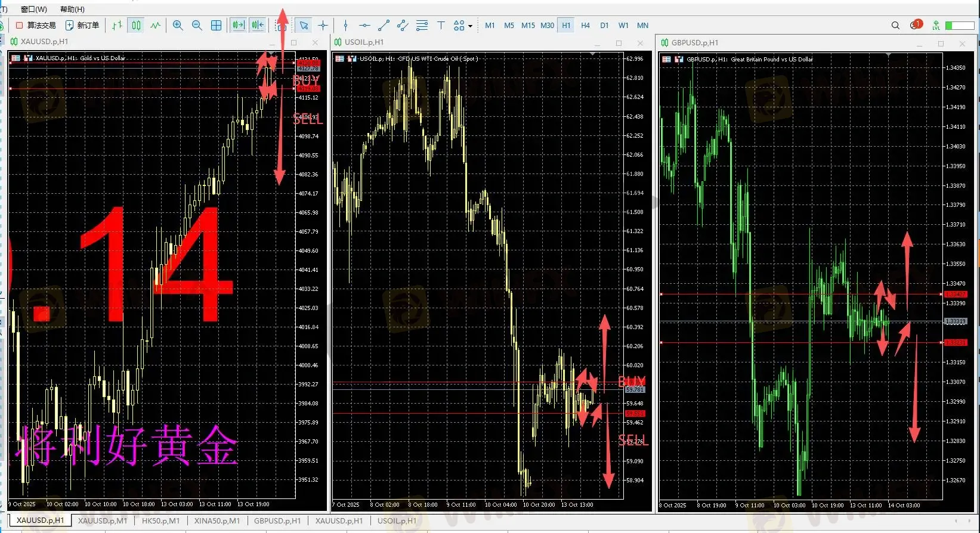Pick the Fibonacci retracement tool

pos(422,25)
